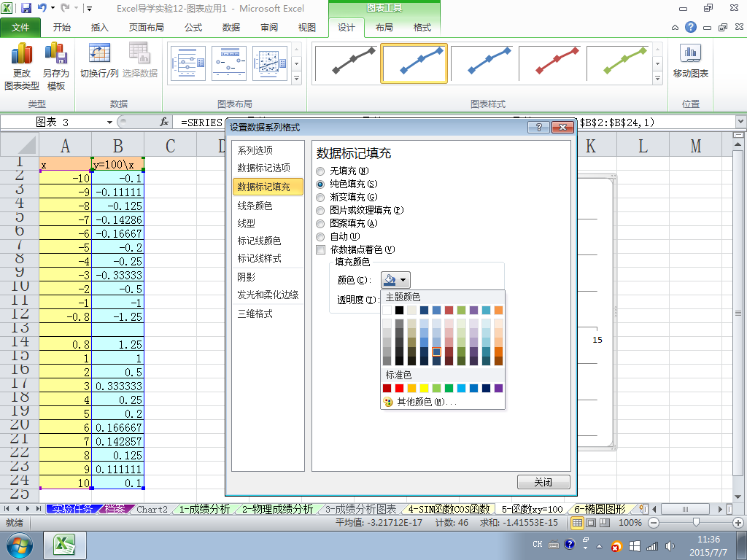
Task: Open quick access toolbar customize dropdown
Action: tap(89, 8)
